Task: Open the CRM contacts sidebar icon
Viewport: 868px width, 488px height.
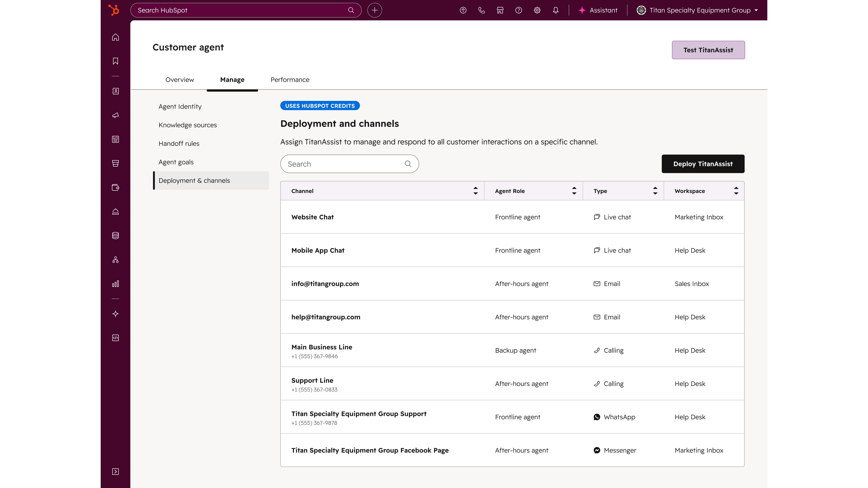Action: [x=115, y=91]
